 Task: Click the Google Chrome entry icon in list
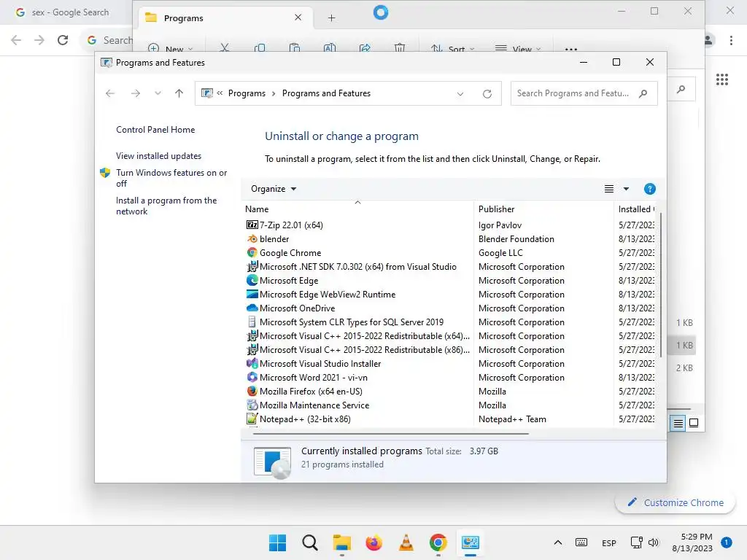[x=252, y=252]
